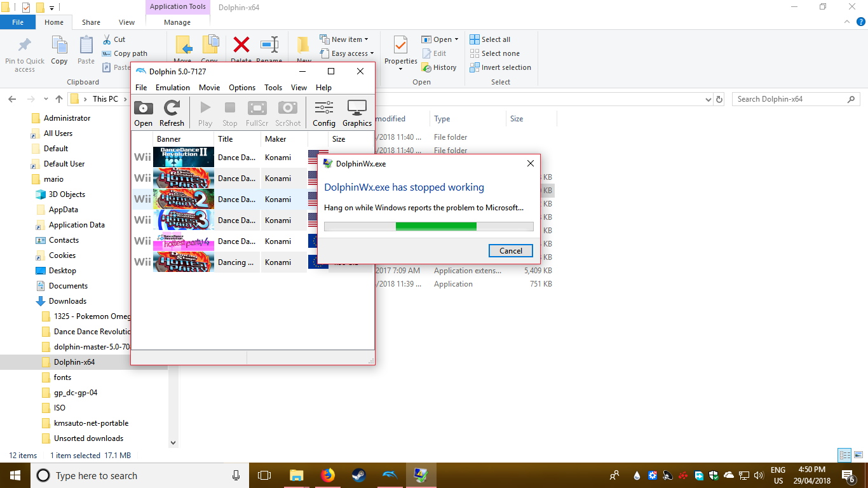The height and width of the screenshot is (488, 868).
Task: Open Firefox from the taskbar
Action: point(328,475)
